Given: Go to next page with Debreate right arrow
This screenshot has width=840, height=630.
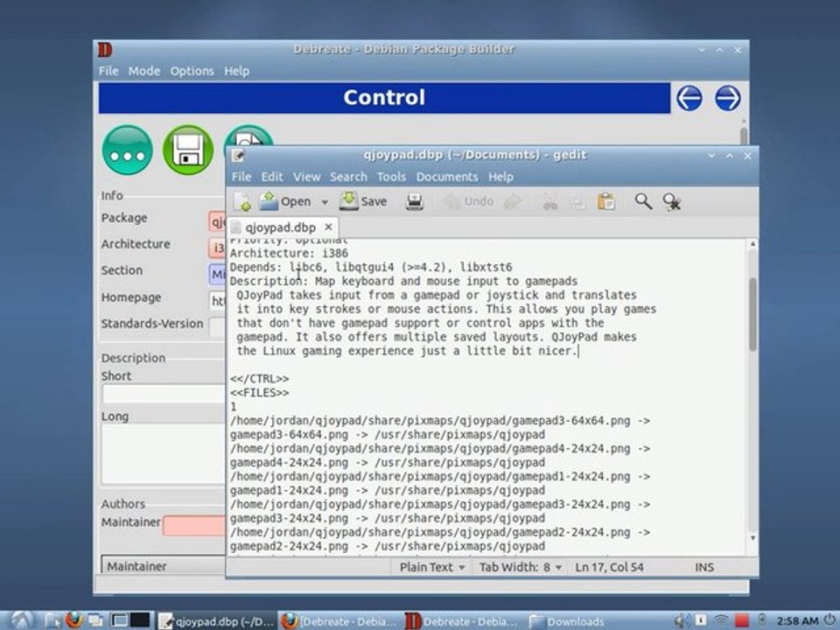Looking at the screenshot, I should pyautogui.click(x=728, y=98).
